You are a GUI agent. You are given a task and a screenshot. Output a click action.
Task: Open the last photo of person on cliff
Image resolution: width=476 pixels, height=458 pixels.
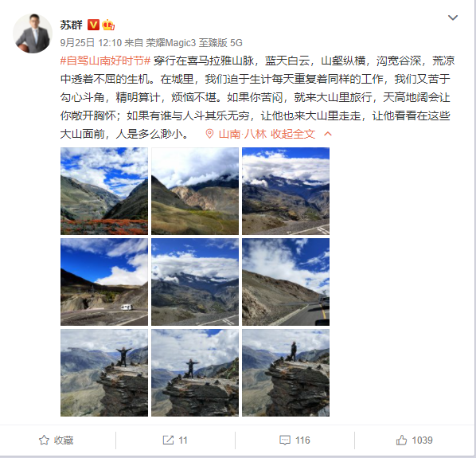(x=286, y=373)
